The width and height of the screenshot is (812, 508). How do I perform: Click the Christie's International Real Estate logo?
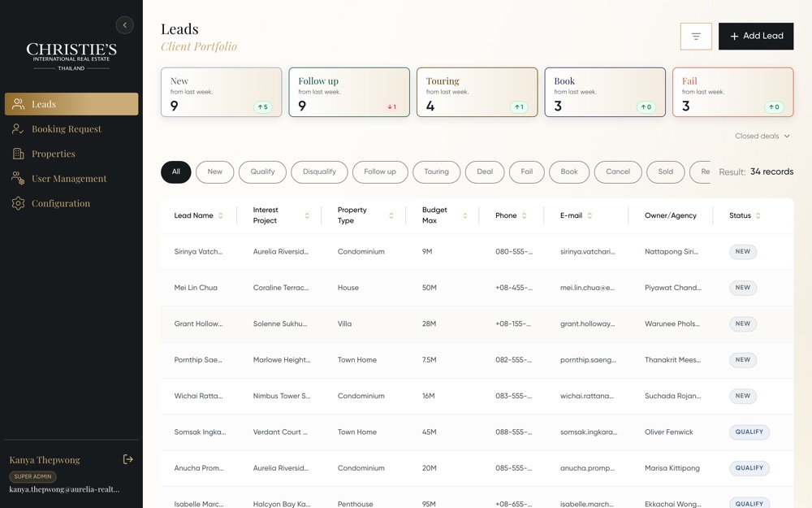(x=71, y=56)
